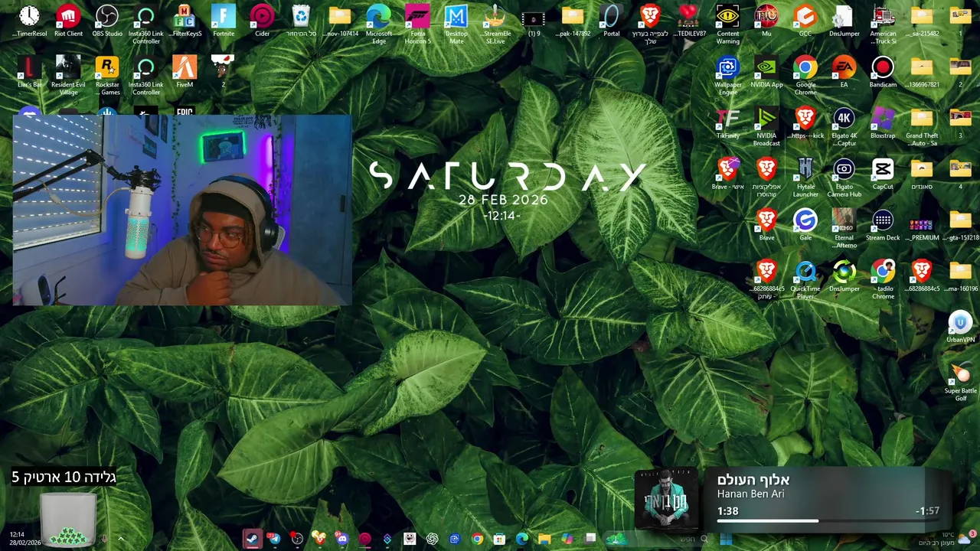This screenshot has width=980, height=551.
Task: Click the גלידה 10 ארטיק 5 overlay text
Action: pyautogui.click(x=64, y=478)
